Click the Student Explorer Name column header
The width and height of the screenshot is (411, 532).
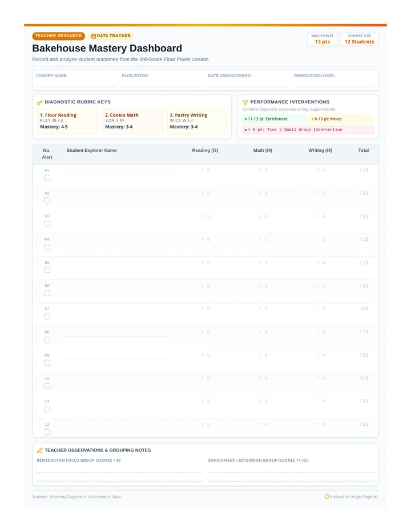coord(92,150)
